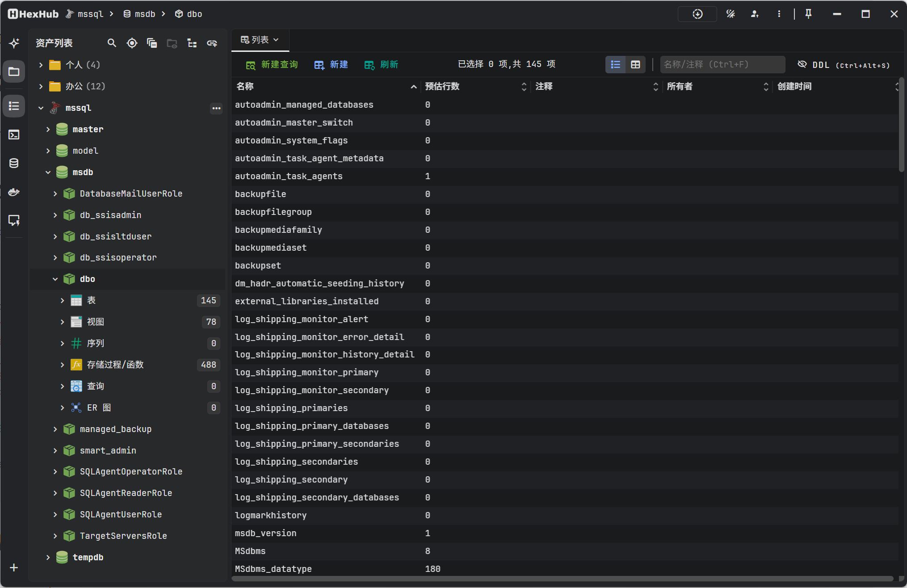This screenshot has width=907, height=588.
Task: Expand the 办公 (12) folder
Action: 41,86
